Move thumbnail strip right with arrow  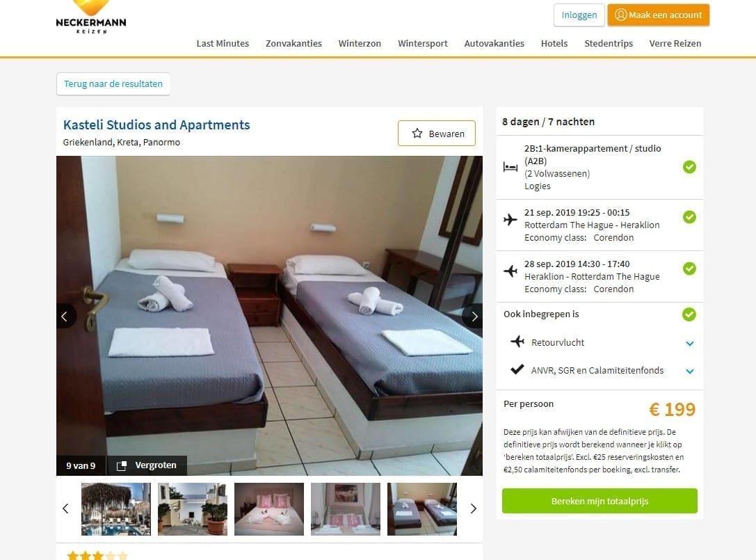pos(473,509)
